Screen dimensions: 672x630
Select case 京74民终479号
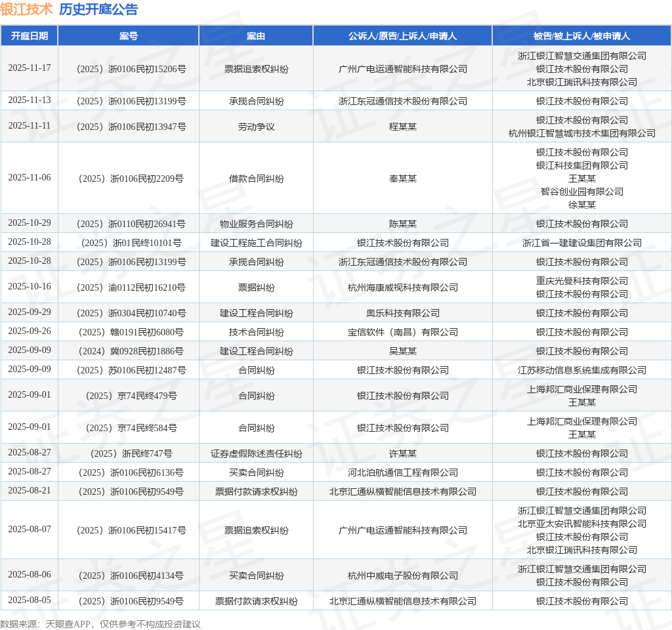[131, 396]
